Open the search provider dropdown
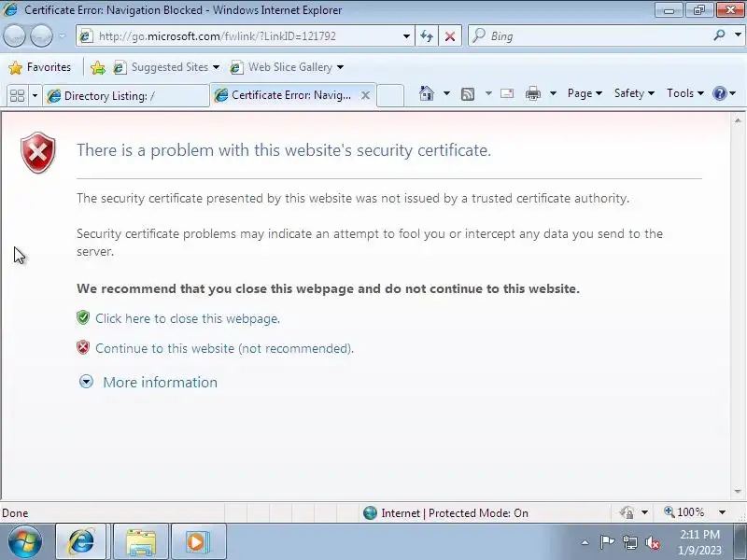This screenshot has width=747, height=560. pyautogui.click(x=738, y=35)
